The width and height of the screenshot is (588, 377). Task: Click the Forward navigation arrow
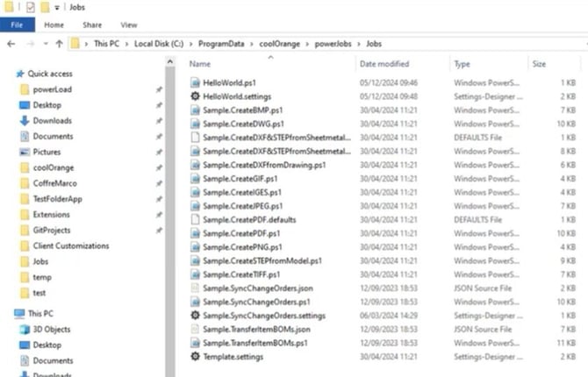[x=31, y=44]
